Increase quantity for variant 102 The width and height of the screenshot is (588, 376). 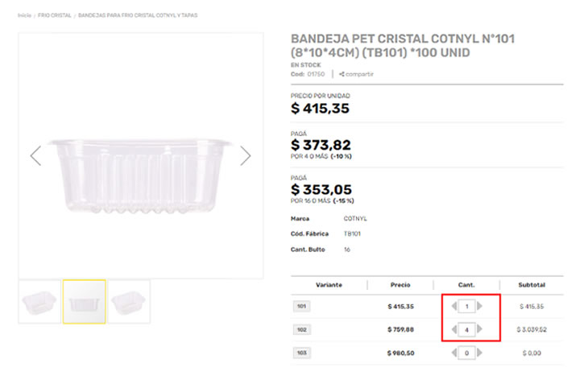coord(481,329)
